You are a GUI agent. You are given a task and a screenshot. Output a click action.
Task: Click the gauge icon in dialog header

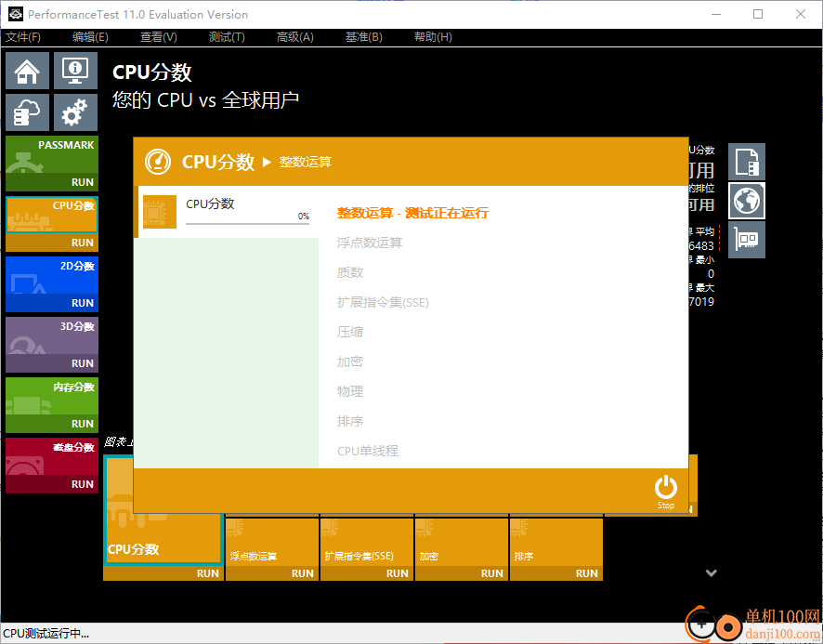pyautogui.click(x=158, y=162)
